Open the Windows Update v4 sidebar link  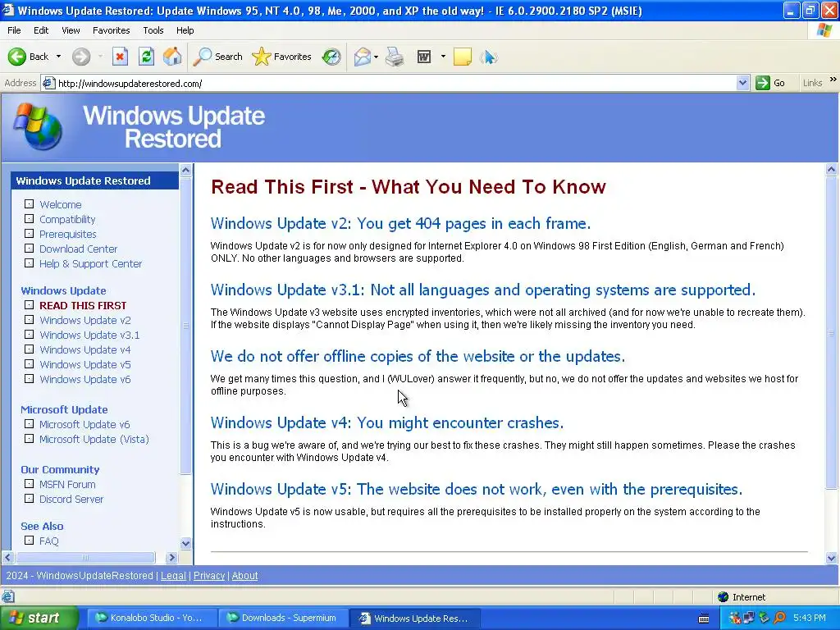pyautogui.click(x=84, y=349)
